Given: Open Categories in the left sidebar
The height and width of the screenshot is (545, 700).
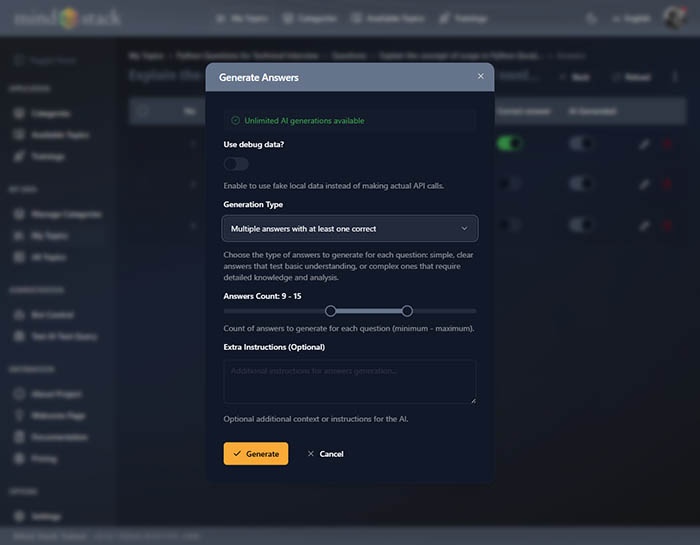Looking at the screenshot, I should click(x=43, y=113).
